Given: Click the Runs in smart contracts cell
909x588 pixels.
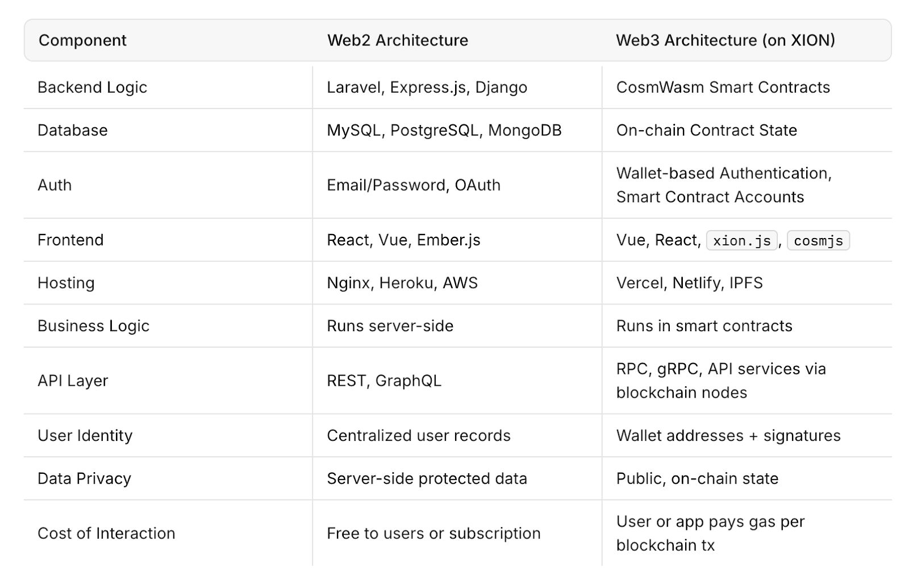Looking at the screenshot, I should (x=704, y=326).
